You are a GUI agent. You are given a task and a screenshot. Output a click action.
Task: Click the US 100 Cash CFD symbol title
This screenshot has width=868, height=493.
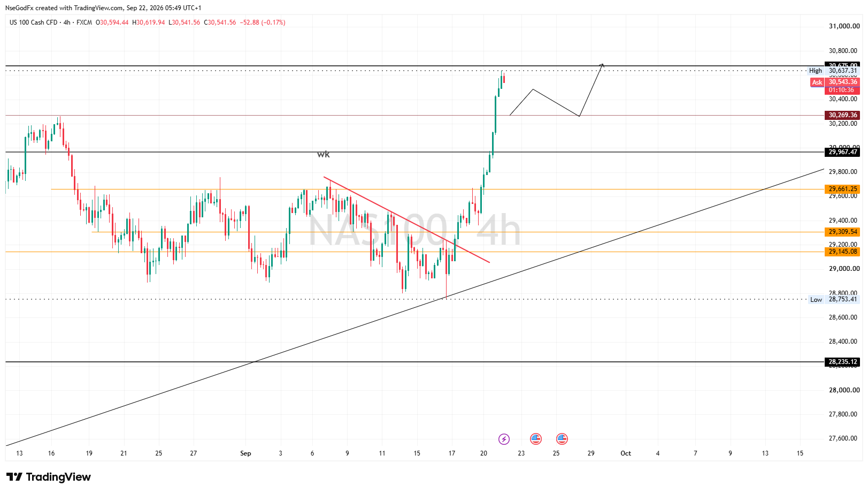coord(33,22)
